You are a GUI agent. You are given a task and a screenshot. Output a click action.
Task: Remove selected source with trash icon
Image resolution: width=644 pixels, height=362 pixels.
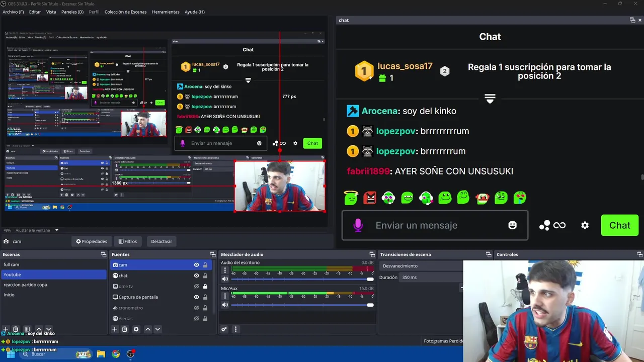click(x=125, y=329)
